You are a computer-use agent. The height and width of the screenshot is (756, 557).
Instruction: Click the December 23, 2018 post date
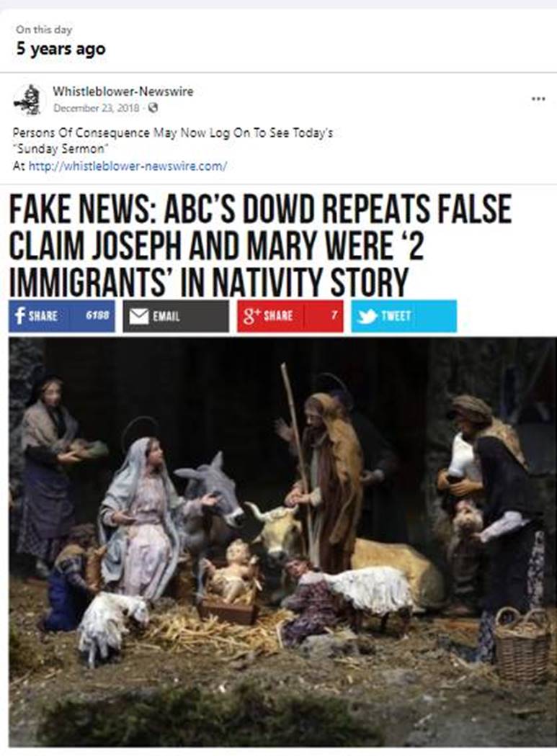click(96, 107)
